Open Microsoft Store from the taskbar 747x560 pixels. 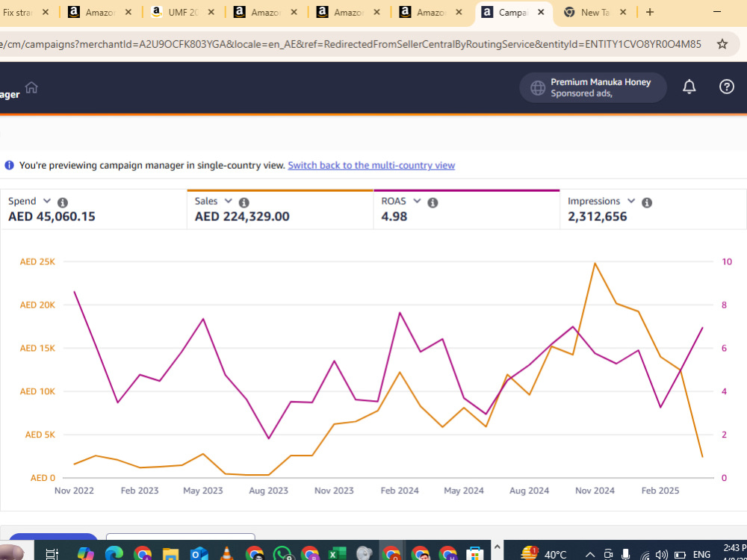475,553
